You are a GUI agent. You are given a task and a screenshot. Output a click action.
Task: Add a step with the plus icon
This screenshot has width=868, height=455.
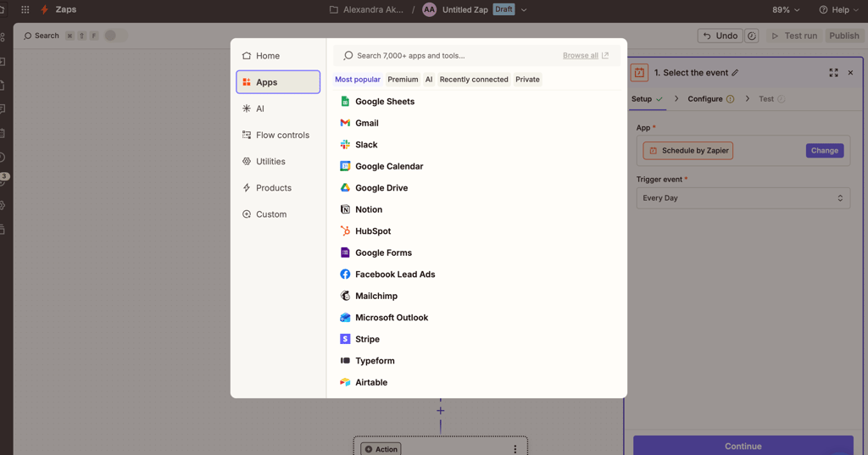coord(440,411)
